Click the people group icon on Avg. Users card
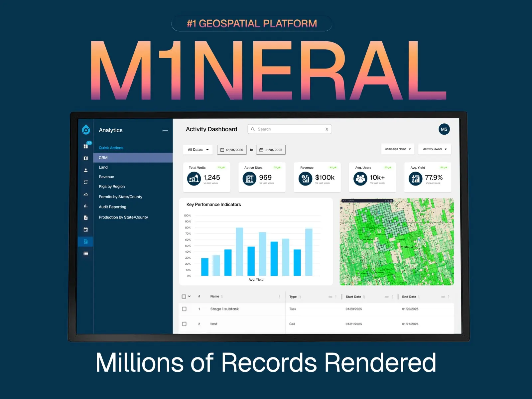 pyautogui.click(x=360, y=179)
